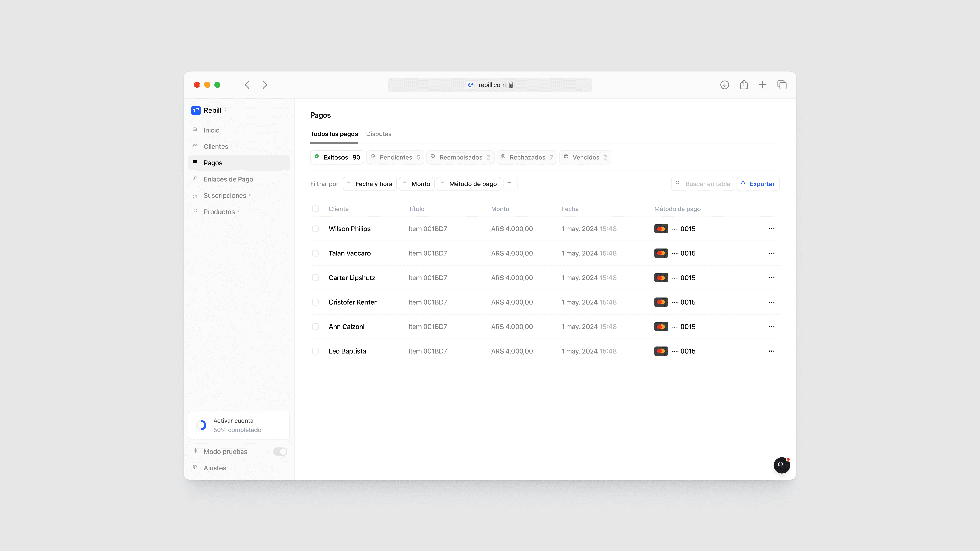Select Pagos in the sidebar

point(239,163)
